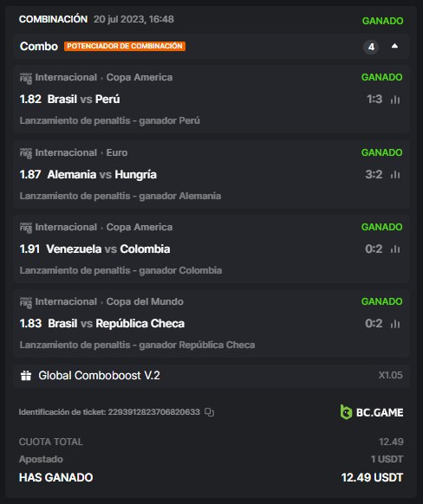This screenshot has height=504, width=423.
Task: Click the gift icon beside Global Comboboost
Action: (26, 376)
